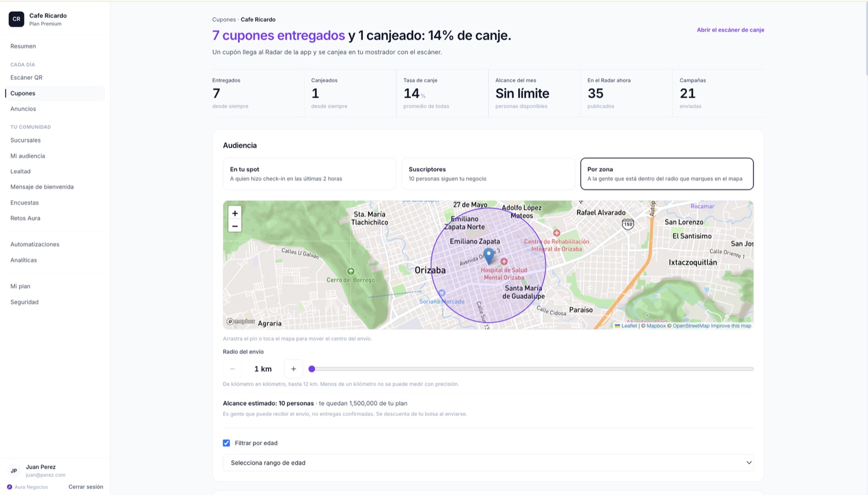This screenshot has width=868, height=495.
Task: Click the Improve this map link
Action: [x=731, y=326]
